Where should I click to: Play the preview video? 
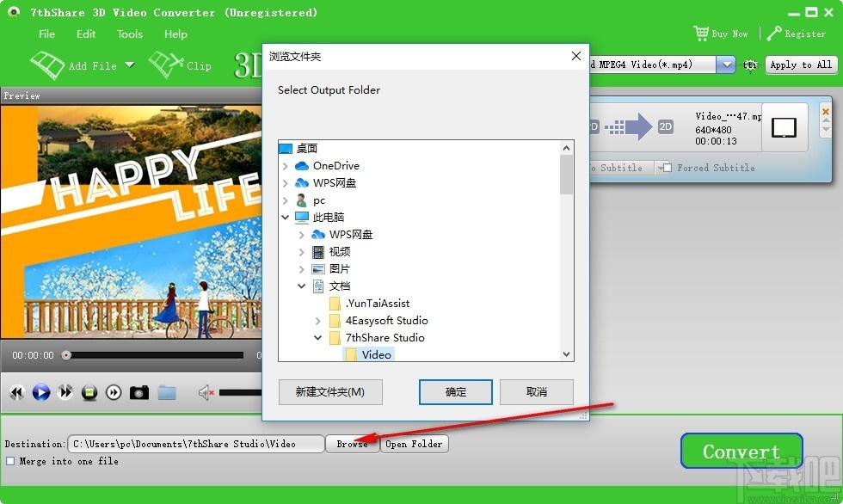(41, 392)
